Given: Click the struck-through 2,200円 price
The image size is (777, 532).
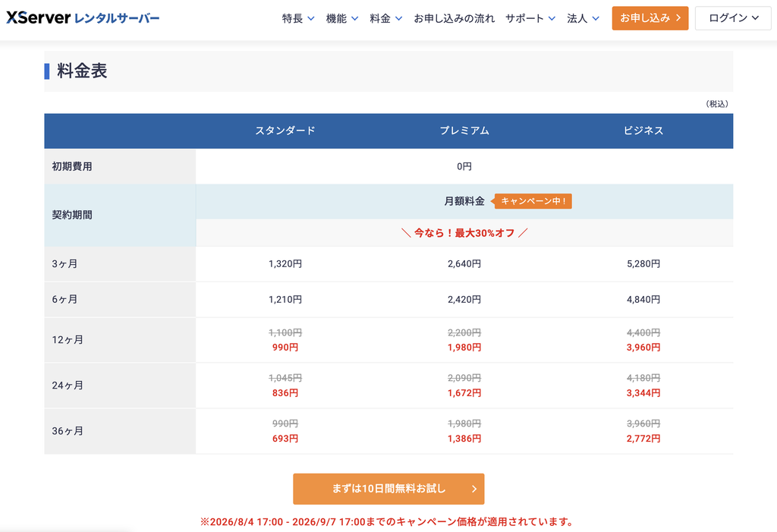Looking at the screenshot, I should 464,332.
